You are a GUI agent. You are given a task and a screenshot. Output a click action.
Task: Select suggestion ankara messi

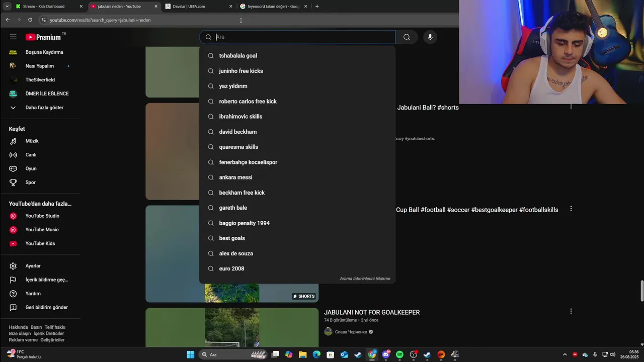click(297, 177)
